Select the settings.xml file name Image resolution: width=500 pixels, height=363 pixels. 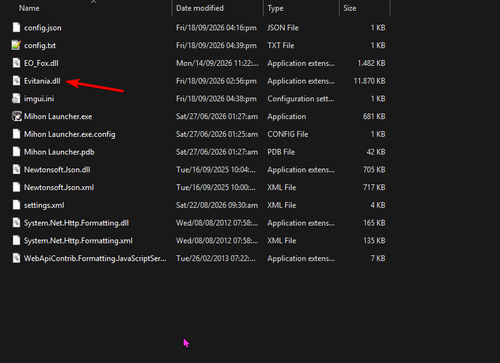coord(44,205)
